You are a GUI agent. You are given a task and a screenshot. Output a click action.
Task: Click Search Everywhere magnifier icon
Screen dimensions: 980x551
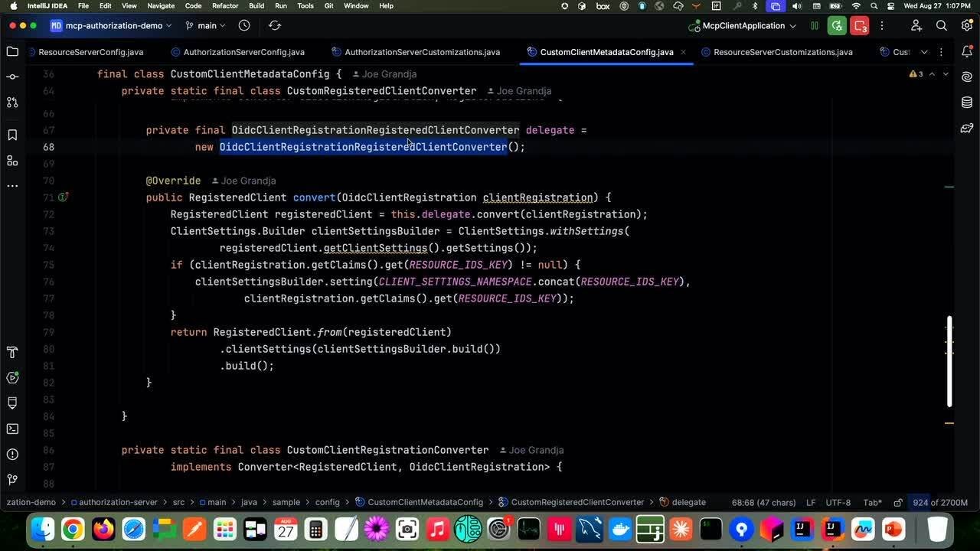point(942,25)
